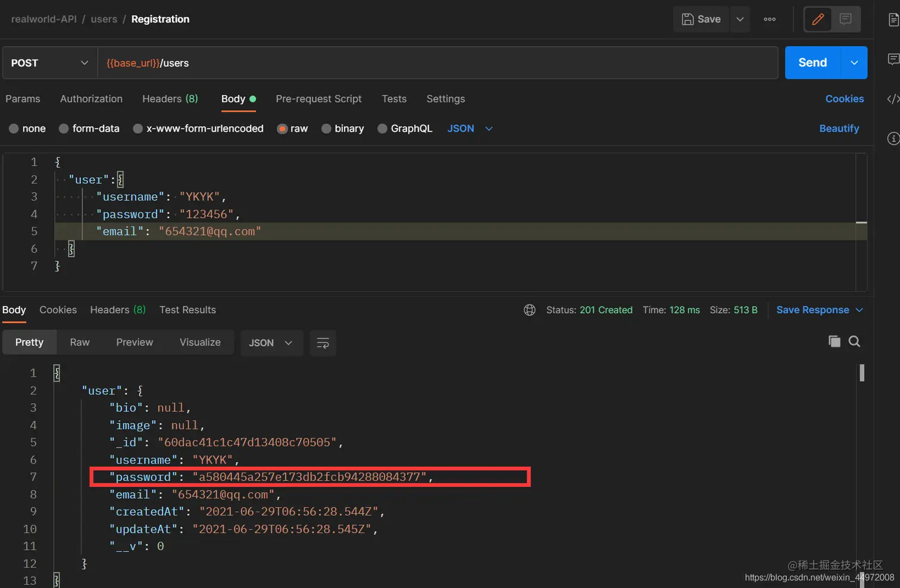
Task: Click the Time 128 ms text
Action: click(671, 310)
